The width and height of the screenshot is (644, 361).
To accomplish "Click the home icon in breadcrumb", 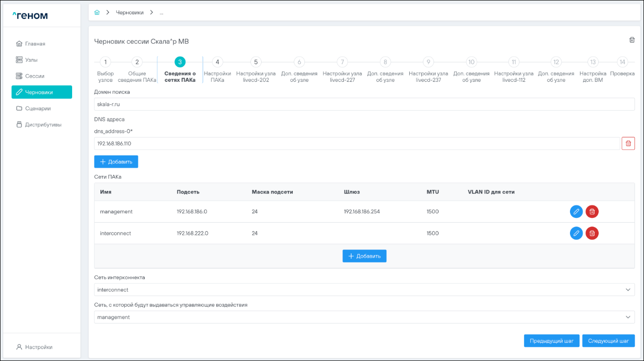I will point(97,13).
